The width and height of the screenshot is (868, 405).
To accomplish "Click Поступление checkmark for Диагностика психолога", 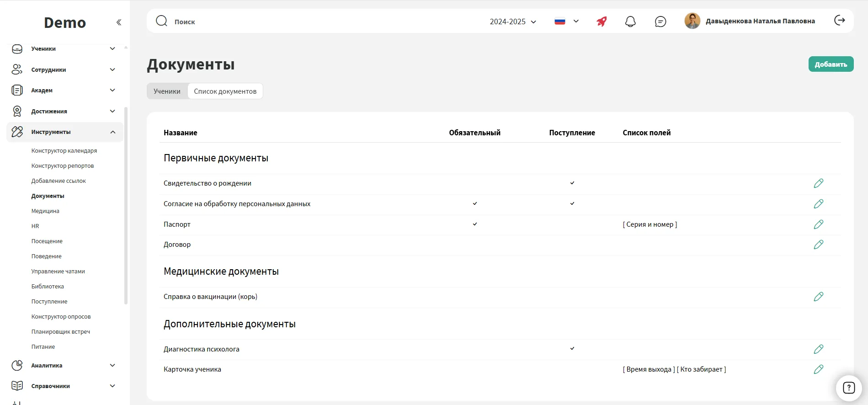I will 572,349.
